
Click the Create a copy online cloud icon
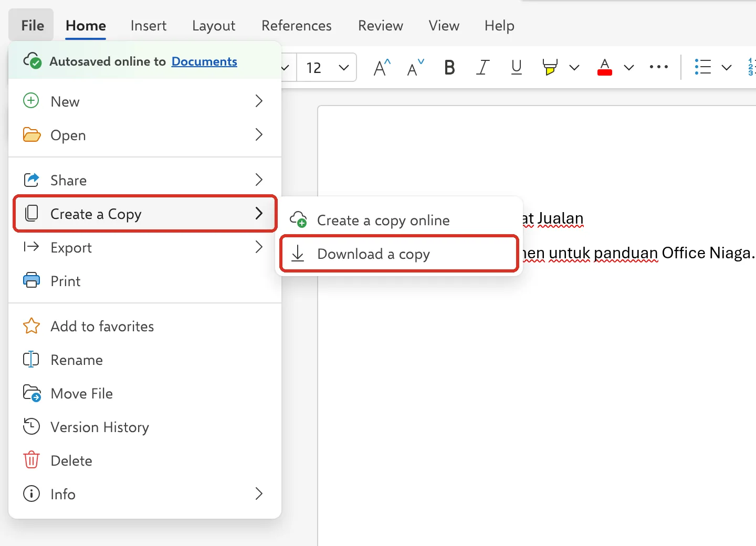point(299,219)
